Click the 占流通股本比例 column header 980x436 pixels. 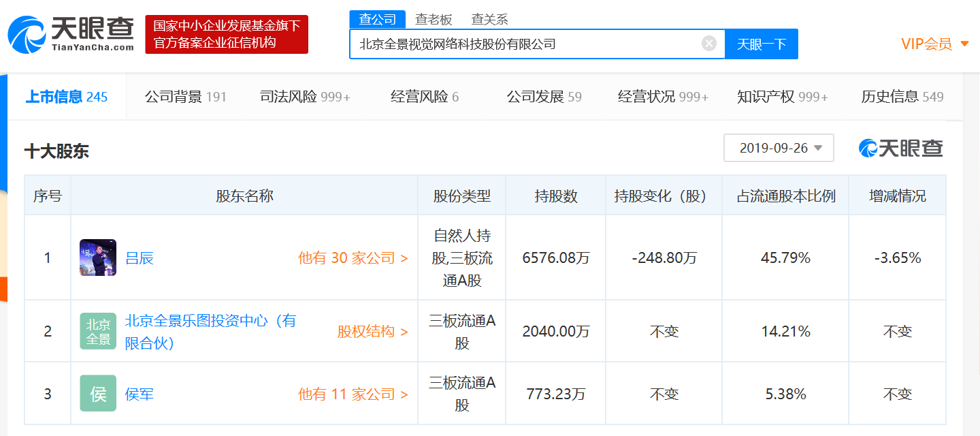[786, 196]
